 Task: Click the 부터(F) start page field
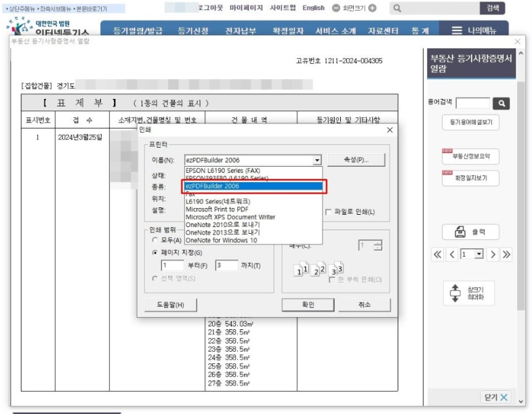click(172, 266)
